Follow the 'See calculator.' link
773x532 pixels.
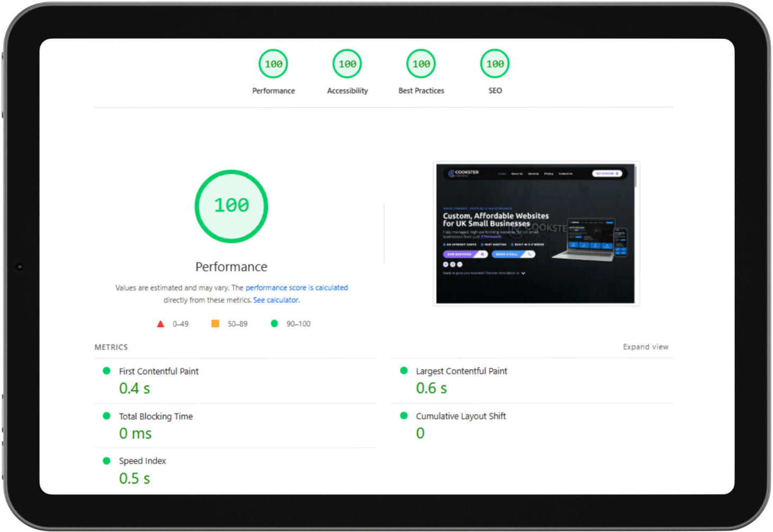coord(276,300)
